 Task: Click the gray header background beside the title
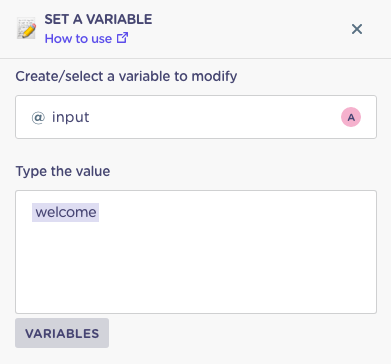click(250, 29)
